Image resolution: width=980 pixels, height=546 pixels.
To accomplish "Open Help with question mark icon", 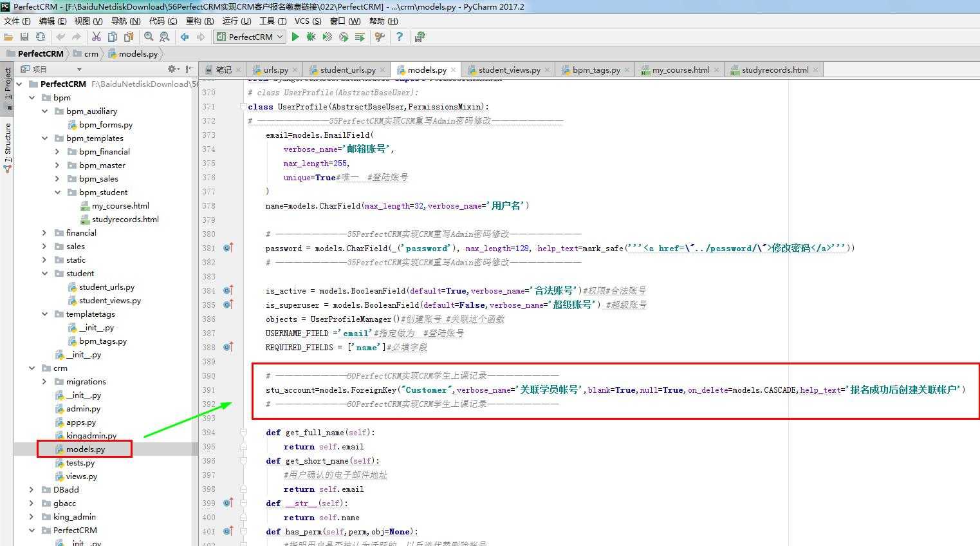I will coord(400,37).
